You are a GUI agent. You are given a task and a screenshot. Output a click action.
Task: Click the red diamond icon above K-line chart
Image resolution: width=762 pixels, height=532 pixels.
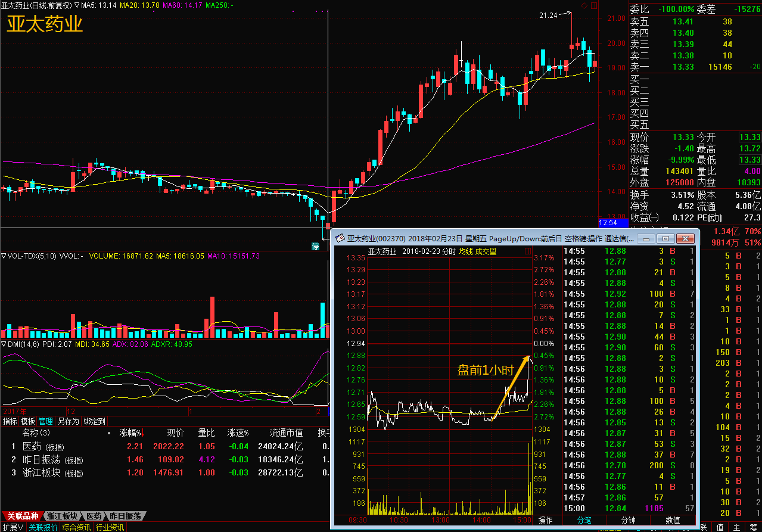(584, 5)
